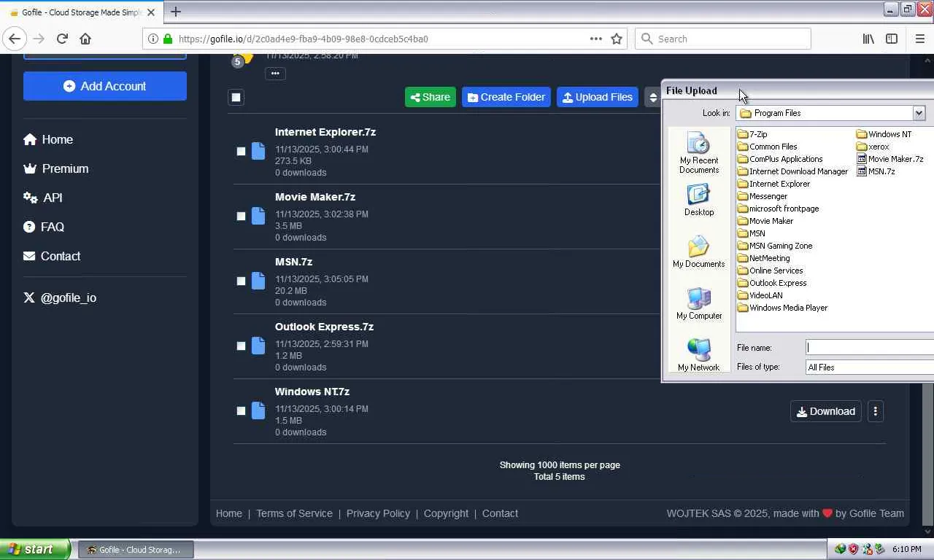Click the file icon for Movie Maker.7z
The width and height of the screenshot is (934, 560).
pyautogui.click(x=258, y=216)
